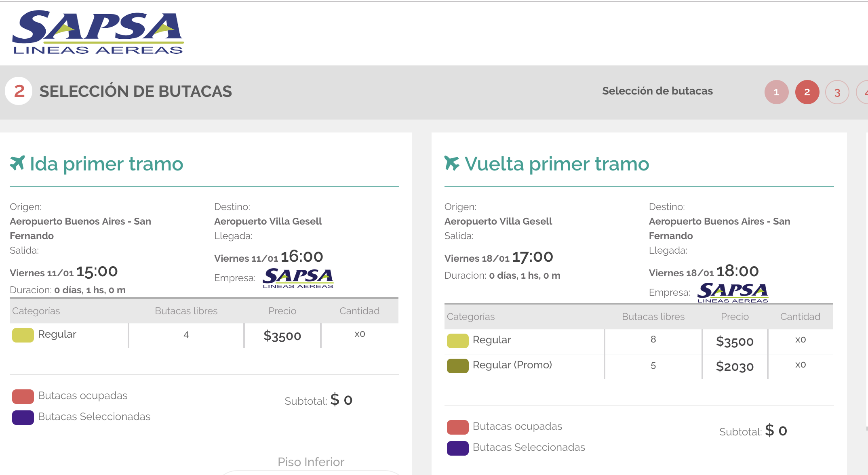Click the olive Regular (Promo) swatch
The image size is (868, 475).
(x=457, y=366)
